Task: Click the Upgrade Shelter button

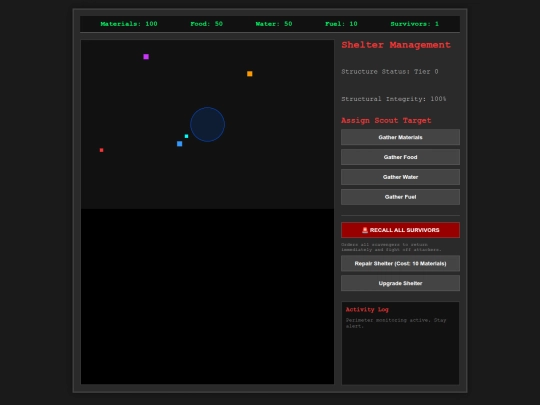Action: click(400, 283)
